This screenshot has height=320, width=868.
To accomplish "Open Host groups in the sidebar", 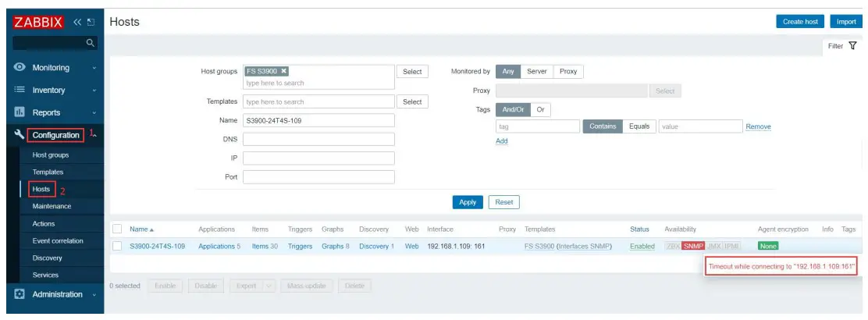I will [x=51, y=155].
